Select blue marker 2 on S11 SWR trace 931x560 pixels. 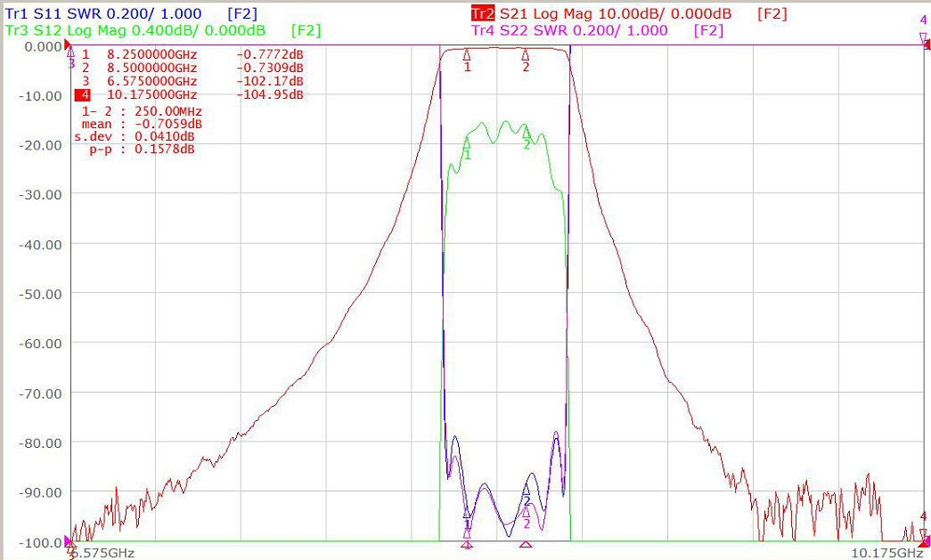(526, 489)
